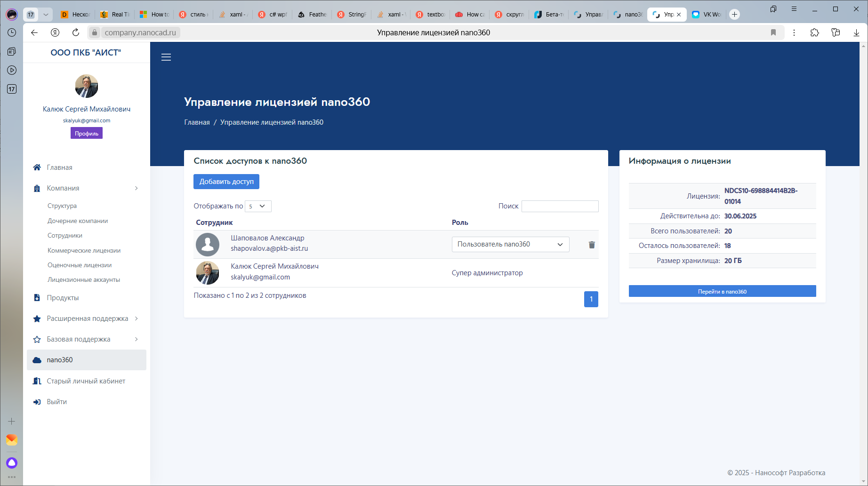Click the Продукты file icon
This screenshot has height=486, width=868.
click(37, 298)
